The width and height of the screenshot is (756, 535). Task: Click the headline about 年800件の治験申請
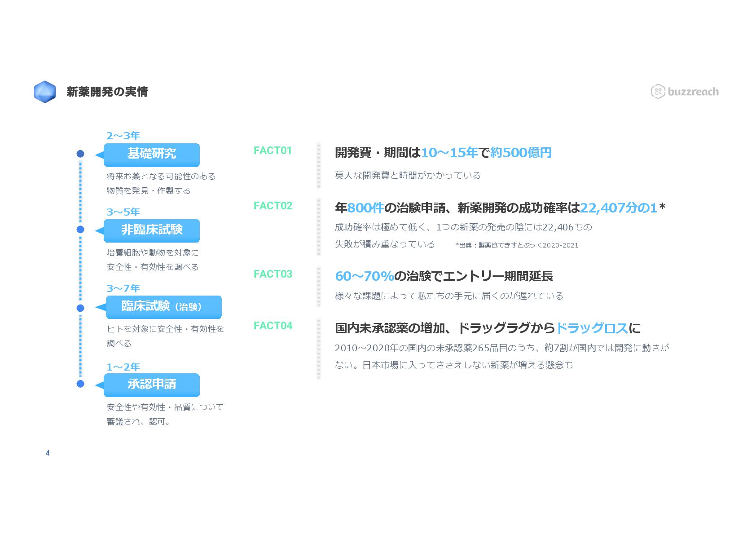tap(500, 208)
